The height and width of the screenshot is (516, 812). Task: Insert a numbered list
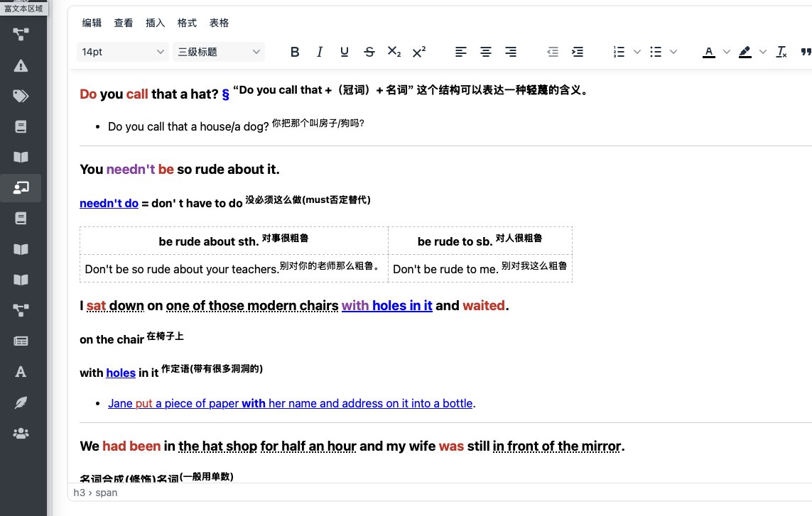point(619,52)
